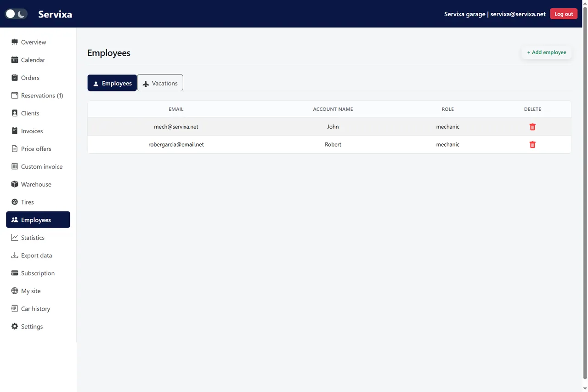Screen dimensions: 588x392
Task: Click the Employees people icon in sidebar
Action: 15,220
